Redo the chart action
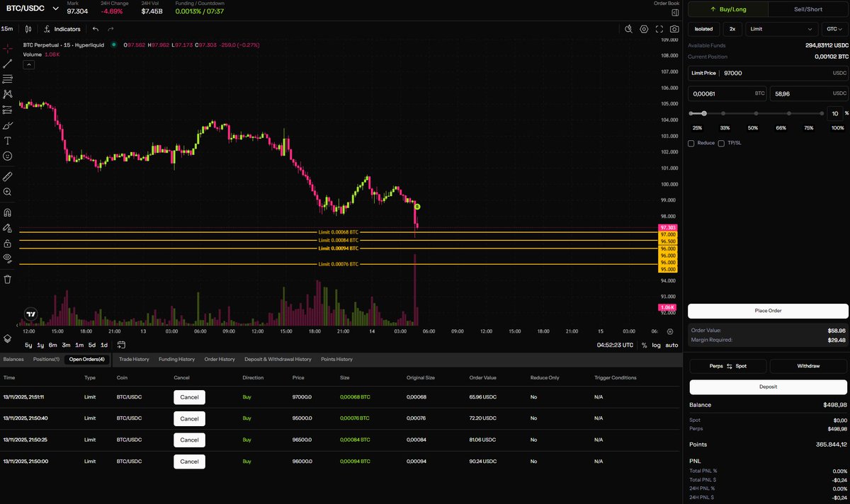The width and height of the screenshot is (850, 504). click(110, 29)
